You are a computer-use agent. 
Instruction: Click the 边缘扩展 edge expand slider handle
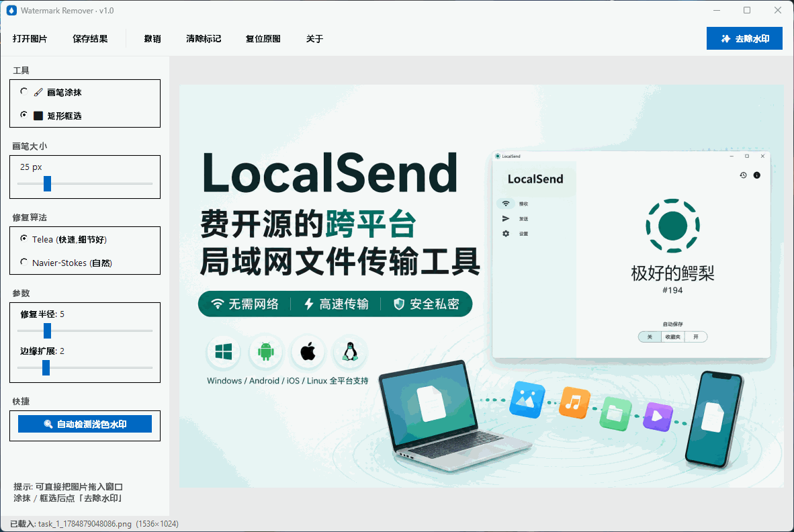(x=46, y=367)
